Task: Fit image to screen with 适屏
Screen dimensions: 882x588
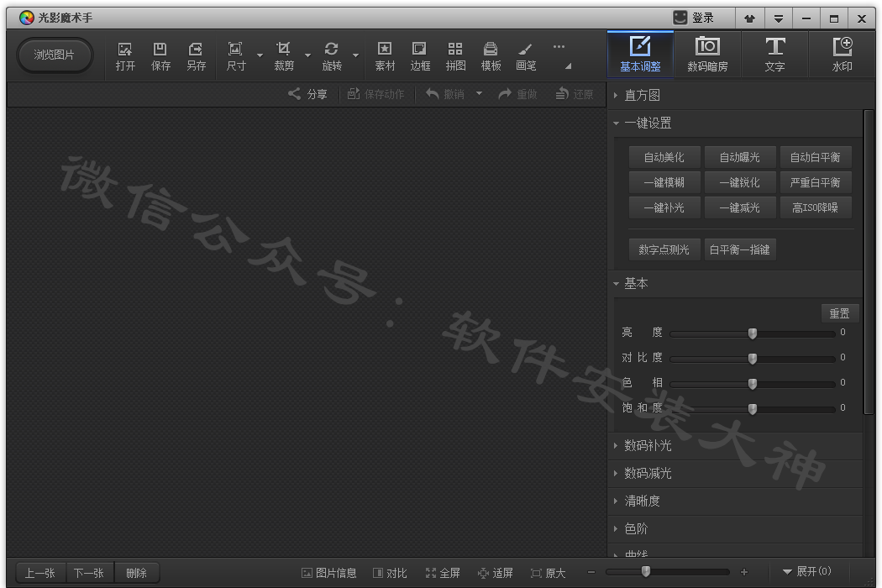Action: tap(496, 573)
